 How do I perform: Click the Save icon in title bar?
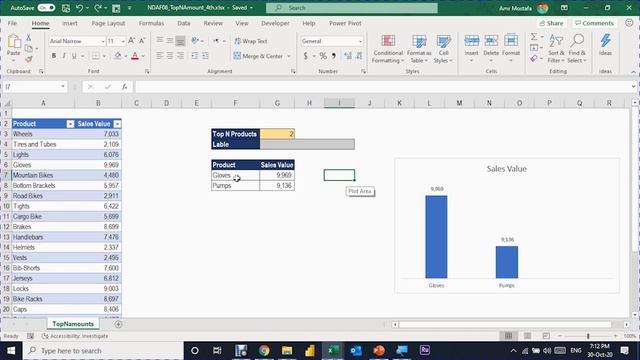(66, 8)
